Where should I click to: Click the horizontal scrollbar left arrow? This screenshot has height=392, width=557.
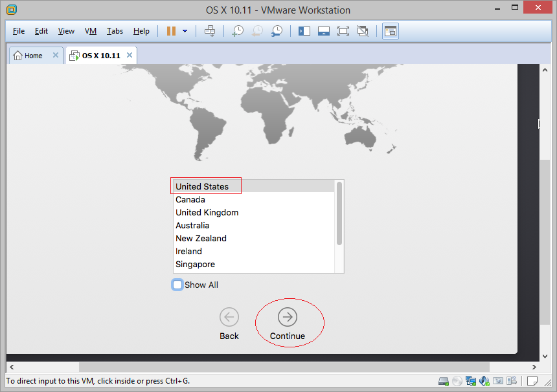click(12, 367)
